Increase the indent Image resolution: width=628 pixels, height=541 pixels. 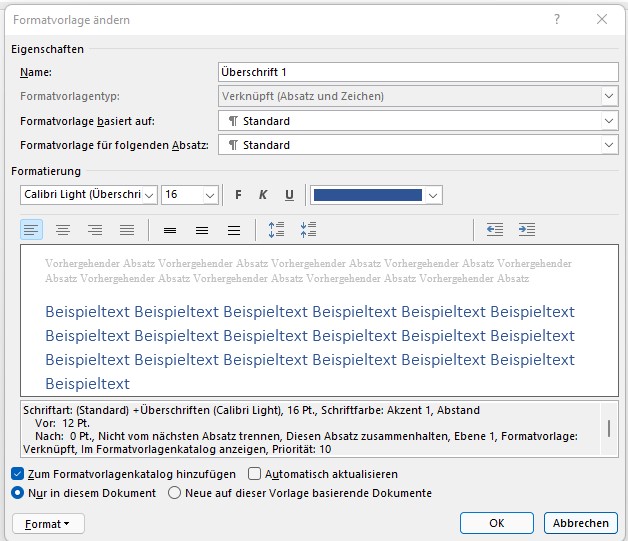pos(527,230)
